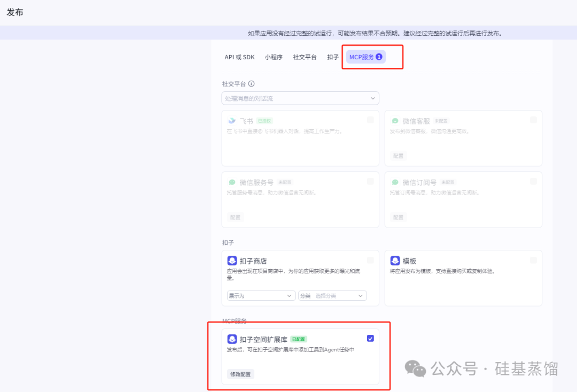Click 配置 in the 微信客服 card

(398, 156)
